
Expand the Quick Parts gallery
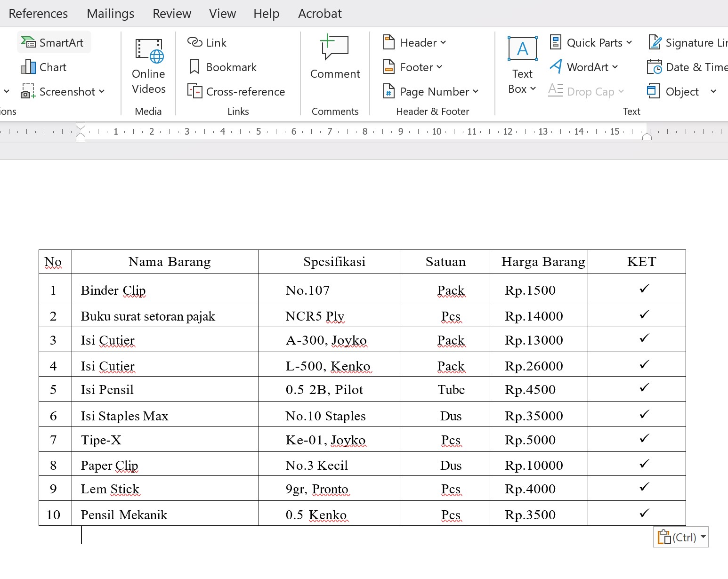click(x=591, y=42)
